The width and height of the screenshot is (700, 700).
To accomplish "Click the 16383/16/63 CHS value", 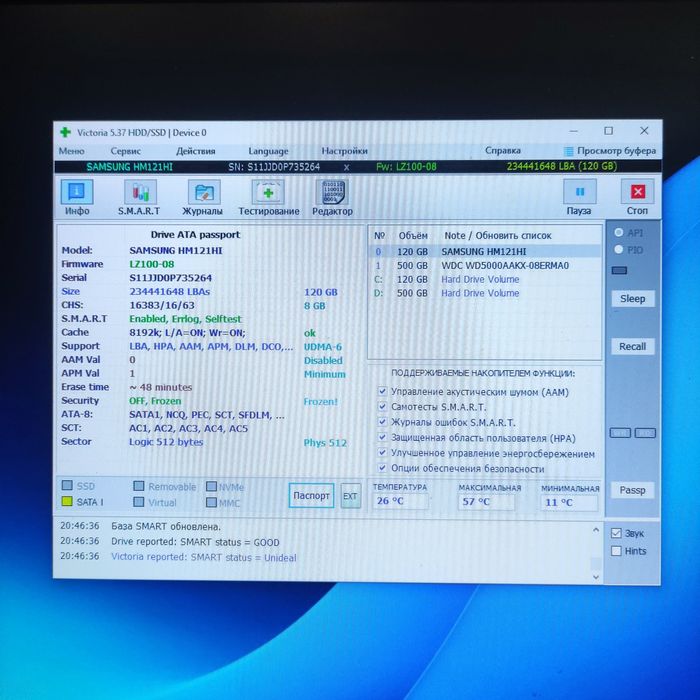I will pyautogui.click(x=162, y=305).
